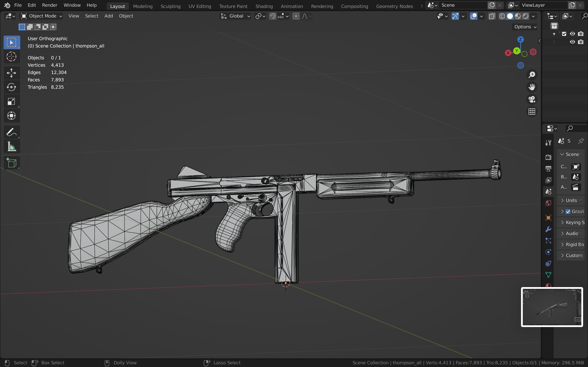Screen dimensions: 588x367
Task: Select the Scale tool
Action: pos(11,102)
